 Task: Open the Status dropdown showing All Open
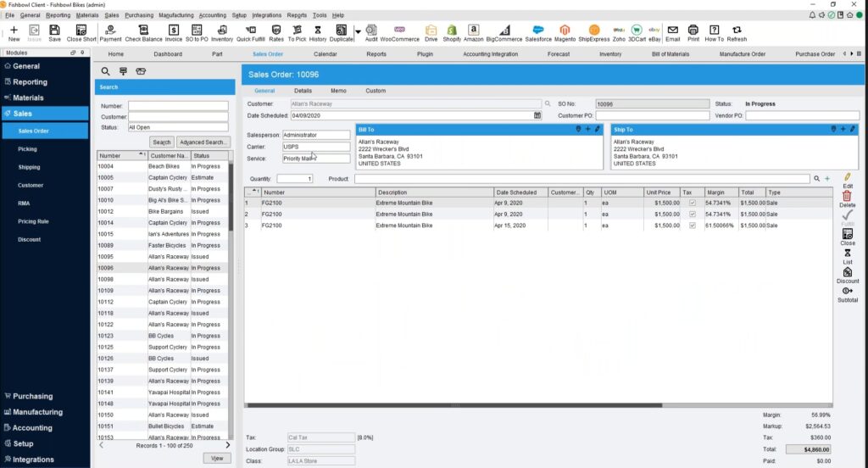click(177, 127)
